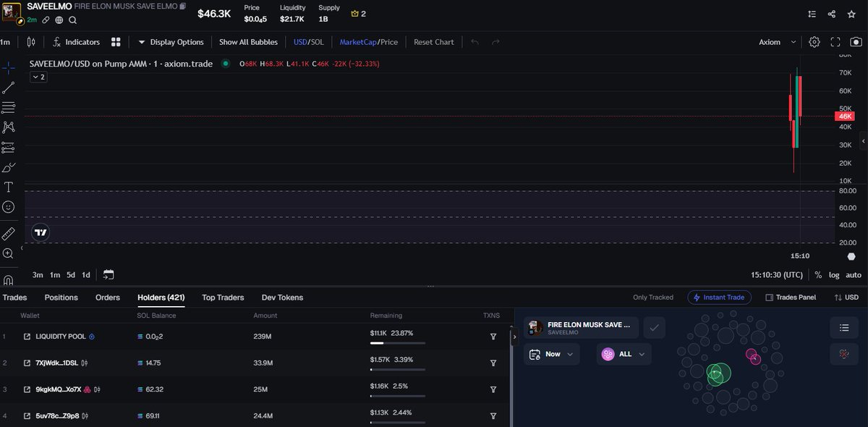Viewport: 868px width, 427px height.
Task: Switch chart currency to USD
Action: (x=300, y=42)
